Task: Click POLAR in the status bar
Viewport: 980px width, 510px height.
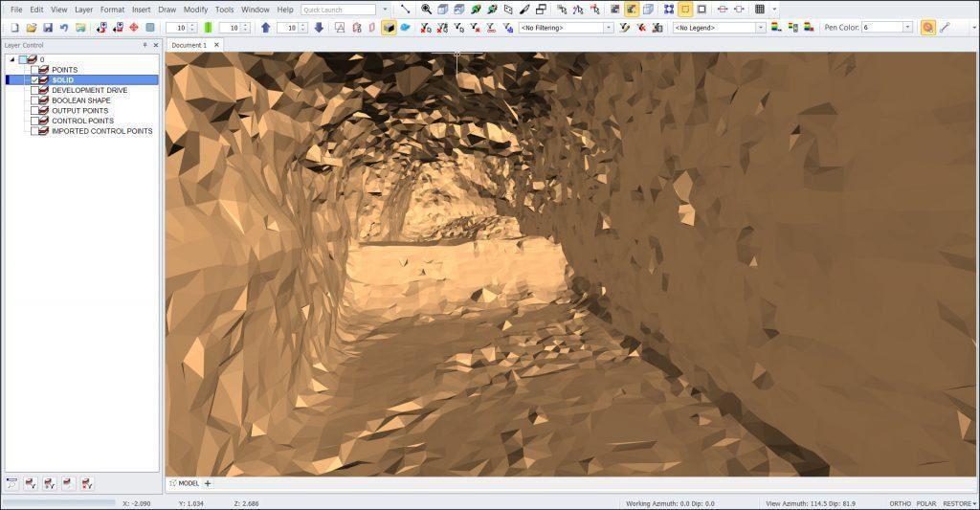Action: pyautogui.click(x=926, y=503)
